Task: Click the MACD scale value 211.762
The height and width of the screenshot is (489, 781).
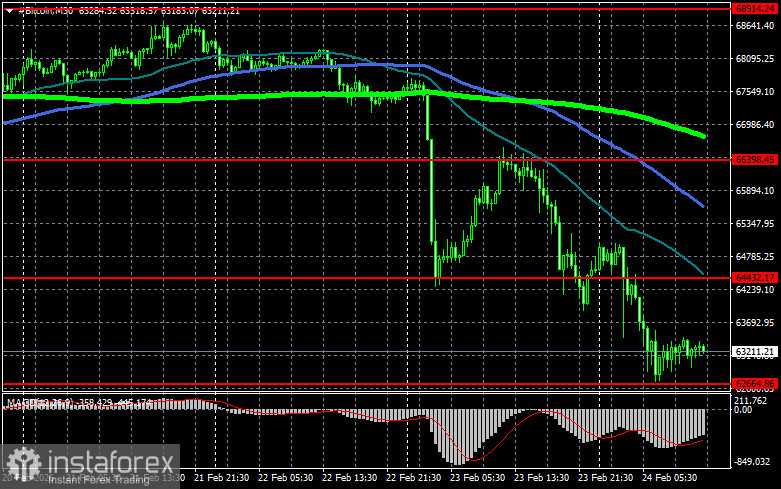Action: [751, 401]
